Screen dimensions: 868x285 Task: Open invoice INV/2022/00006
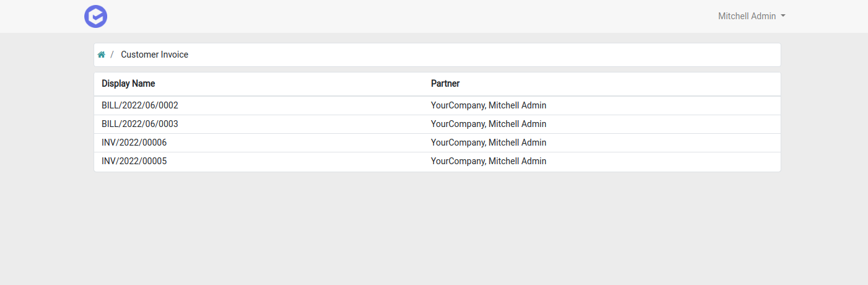click(x=134, y=142)
